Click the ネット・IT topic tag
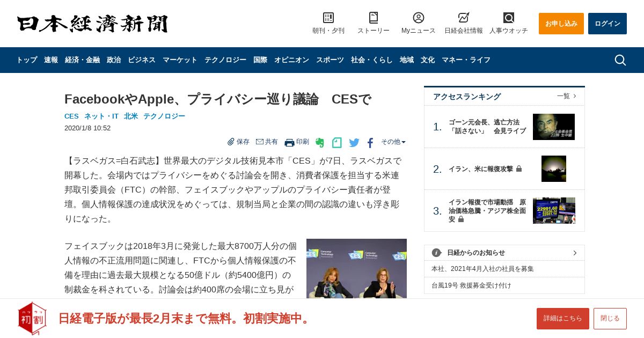This screenshot has width=644, height=338. 101,116
